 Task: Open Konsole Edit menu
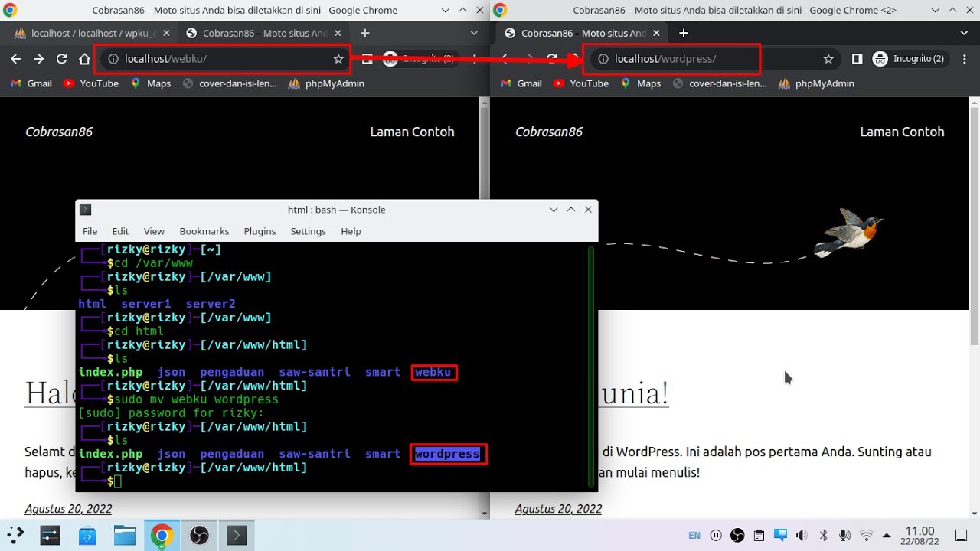pos(120,231)
